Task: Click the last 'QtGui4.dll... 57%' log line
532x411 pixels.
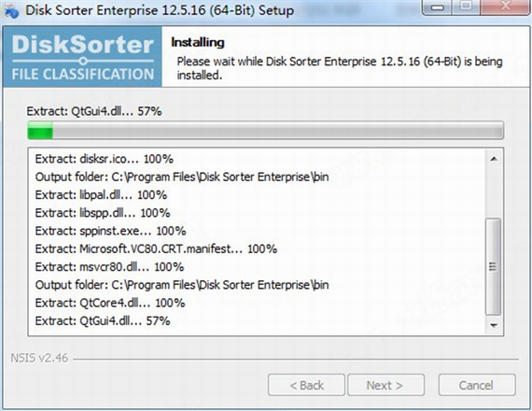Action: coord(103,321)
